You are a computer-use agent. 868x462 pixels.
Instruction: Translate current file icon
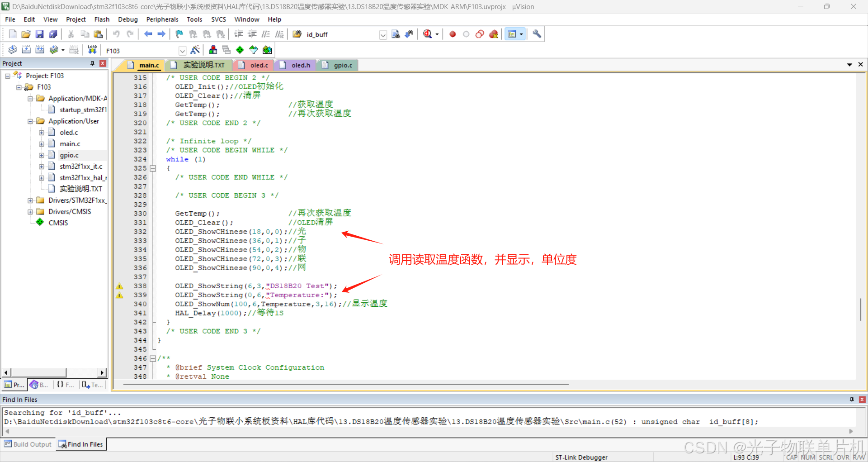[13, 50]
